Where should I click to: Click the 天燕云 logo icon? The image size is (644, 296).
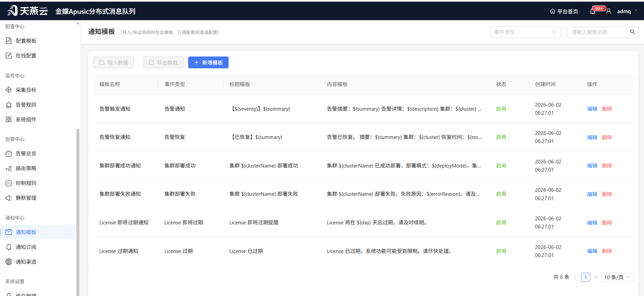(x=12, y=11)
